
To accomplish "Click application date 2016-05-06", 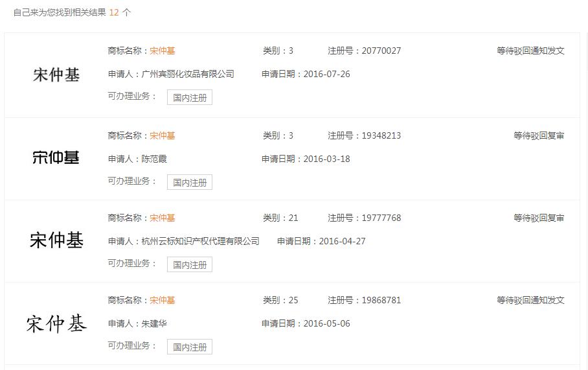I will 326,323.
